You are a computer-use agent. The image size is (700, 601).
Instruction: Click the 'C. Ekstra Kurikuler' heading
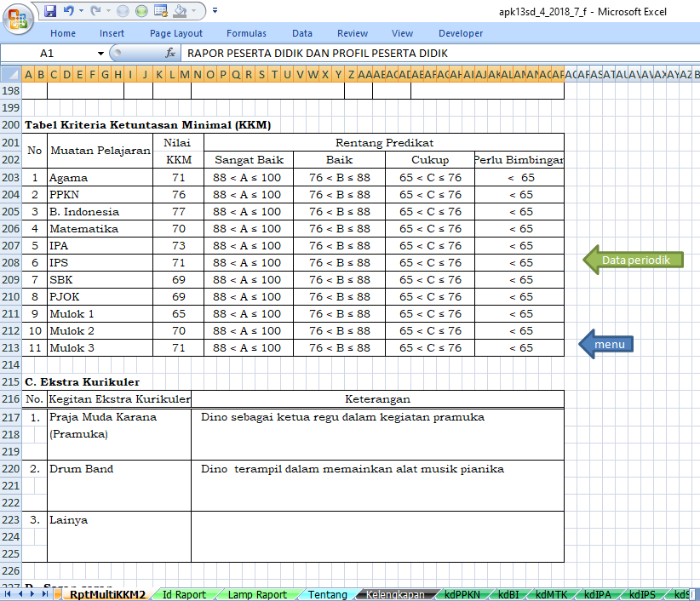[82, 382]
